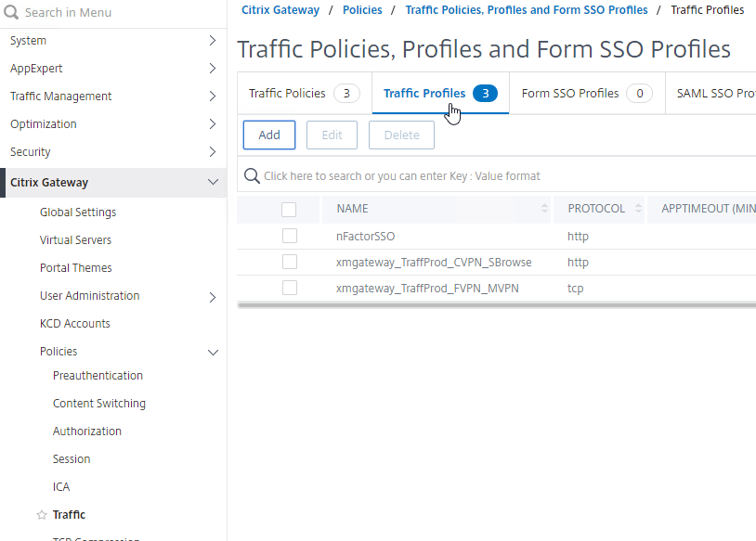This screenshot has height=541, width=756.
Task: Toggle the select-all checkbox in table header
Action: tap(289, 210)
